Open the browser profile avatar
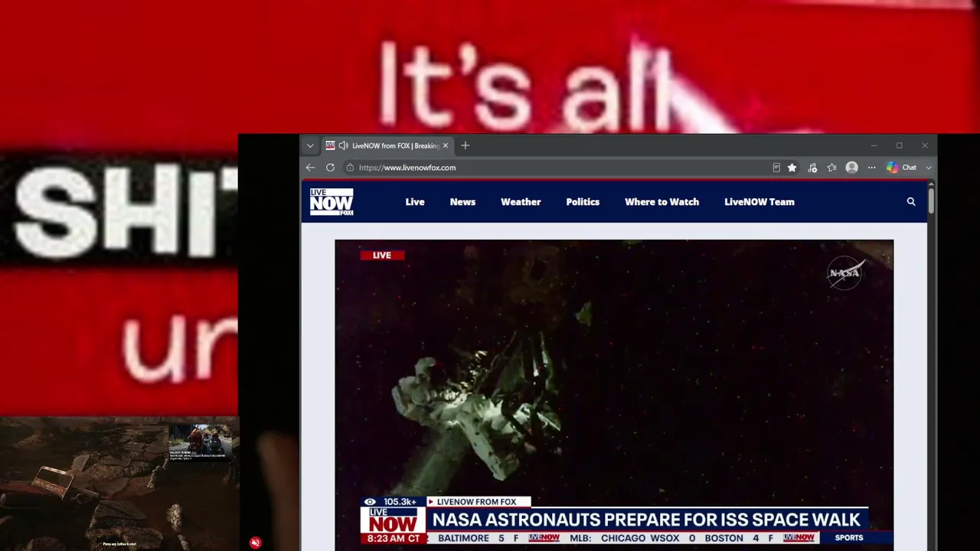 pos(851,168)
